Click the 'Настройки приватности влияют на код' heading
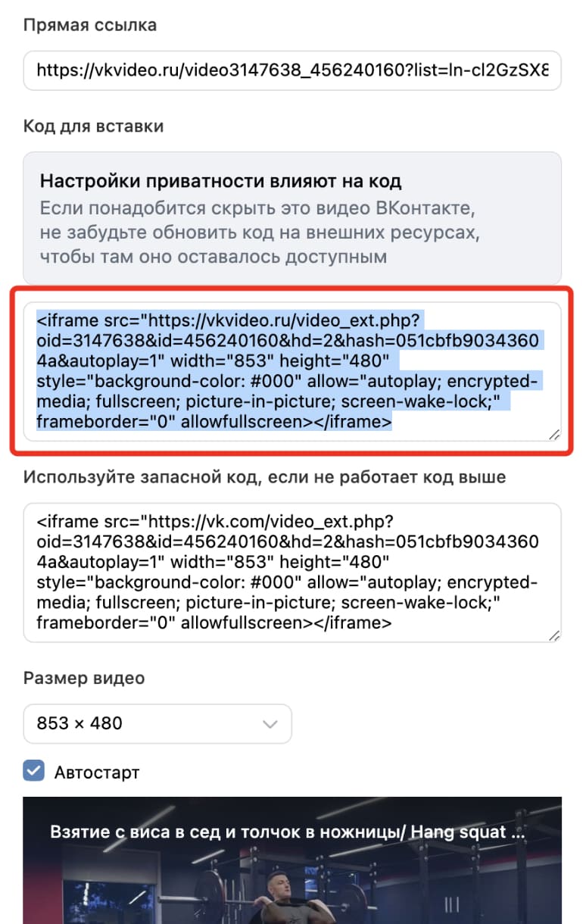 (x=220, y=181)
